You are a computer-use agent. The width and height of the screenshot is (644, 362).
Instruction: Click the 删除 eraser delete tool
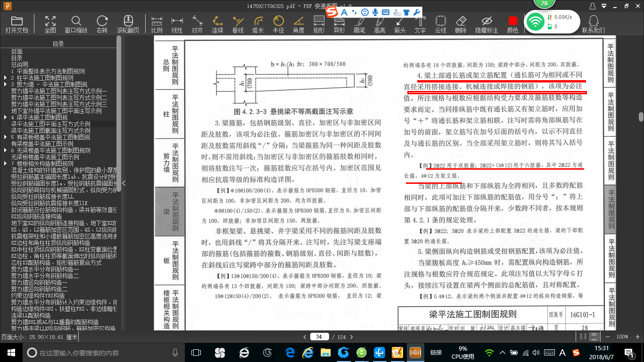pyautogui.click(x=461, y=24)
